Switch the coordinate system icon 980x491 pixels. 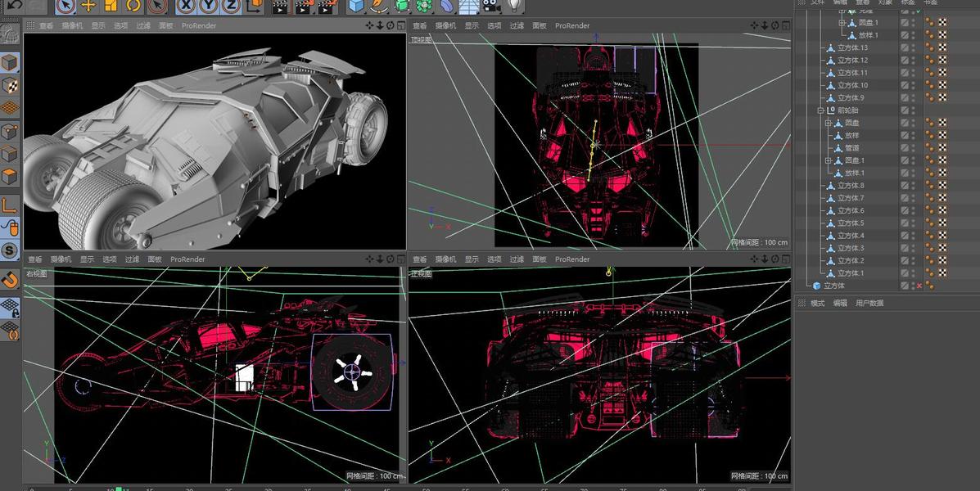coord(255,7)
